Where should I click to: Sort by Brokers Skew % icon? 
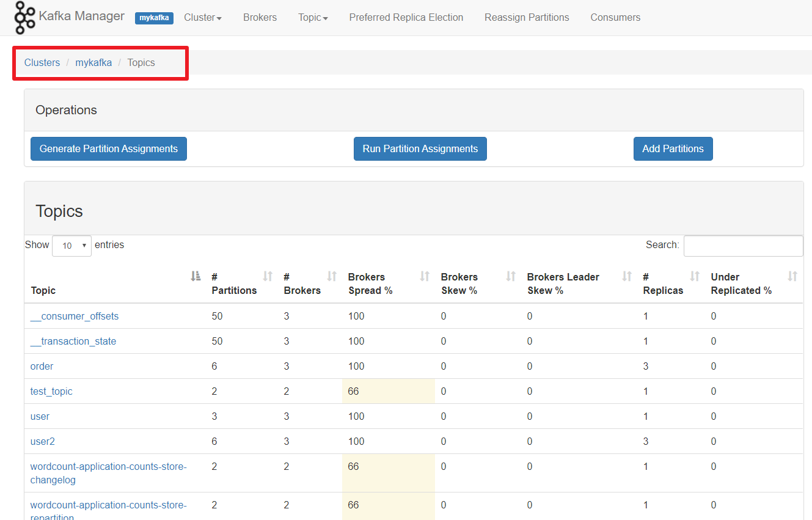pos(511,276)
